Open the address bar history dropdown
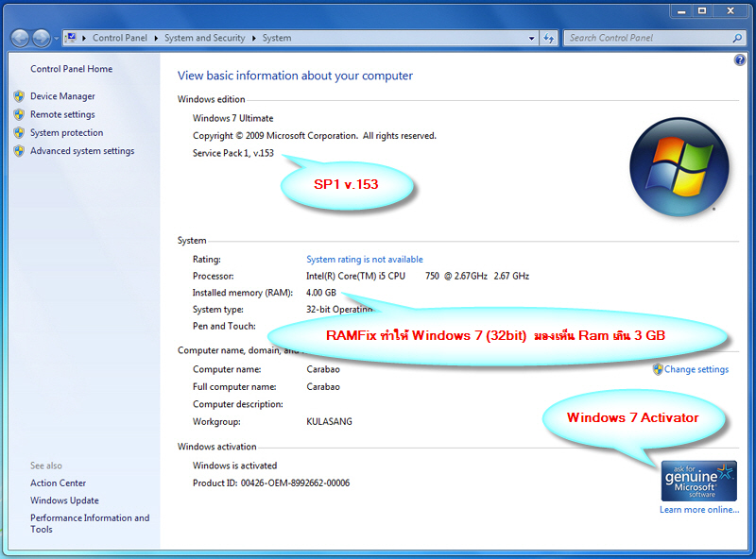The image size is (756, 559). point(531,38)
